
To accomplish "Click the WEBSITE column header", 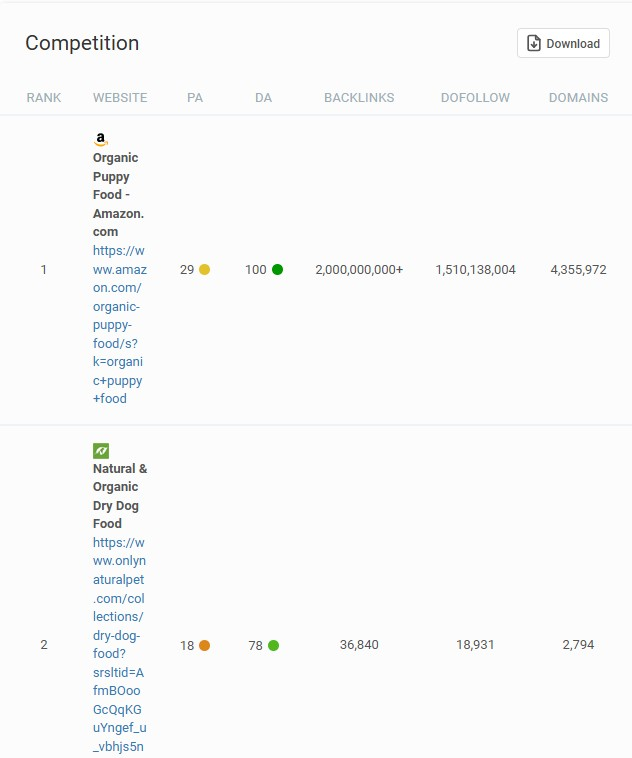I will click(x=120, y=98).
